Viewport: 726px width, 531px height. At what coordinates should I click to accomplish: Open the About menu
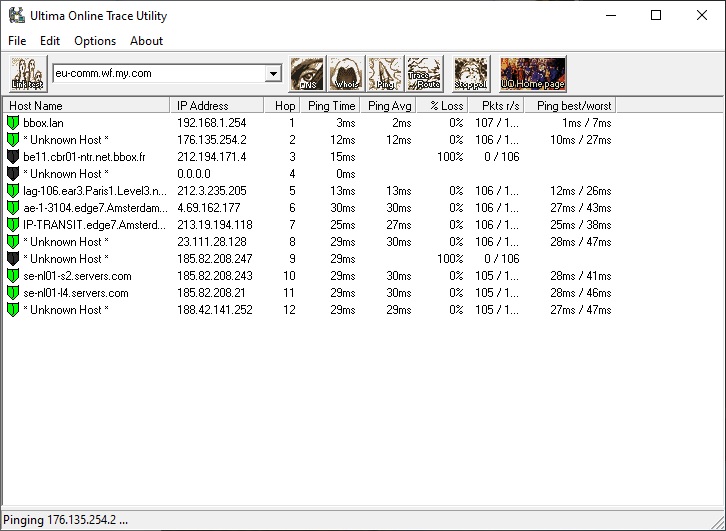click(x=146, y=41)
